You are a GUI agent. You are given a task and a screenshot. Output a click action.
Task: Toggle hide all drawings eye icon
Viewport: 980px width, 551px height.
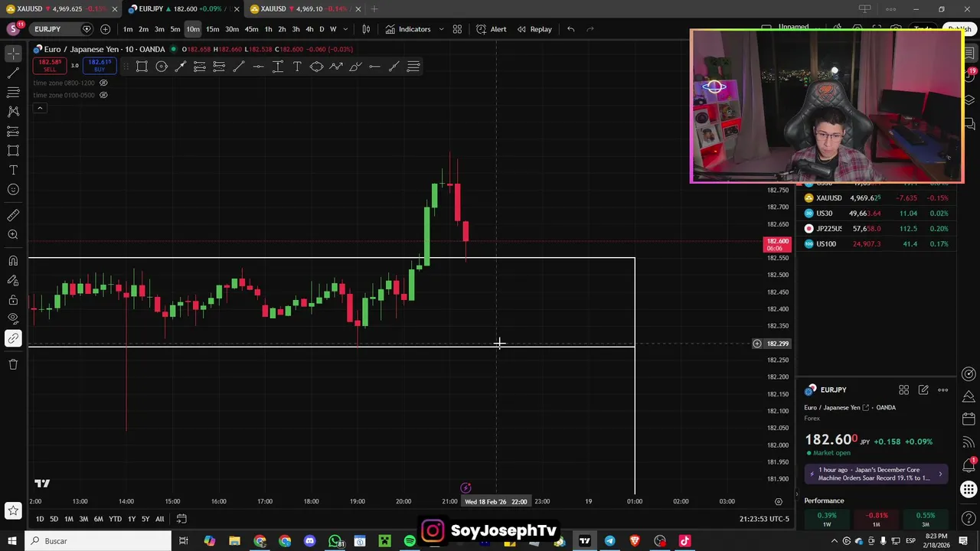point(13,318)
